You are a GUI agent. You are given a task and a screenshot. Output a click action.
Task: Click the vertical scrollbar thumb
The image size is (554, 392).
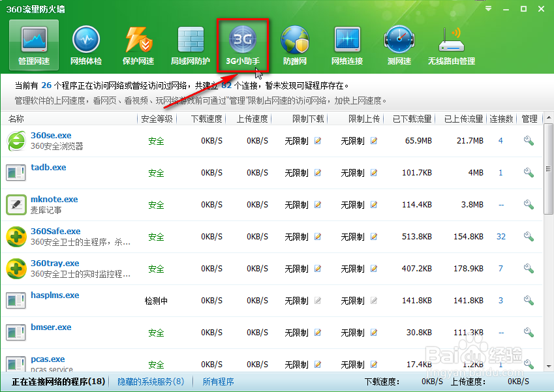click(x=548, y=169)
